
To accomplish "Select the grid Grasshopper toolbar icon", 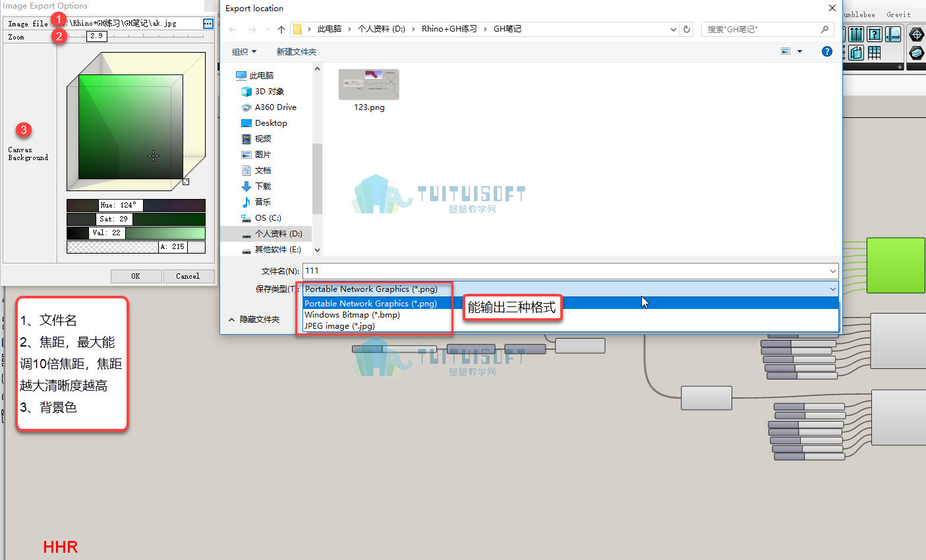I will (x=875, y=53).
